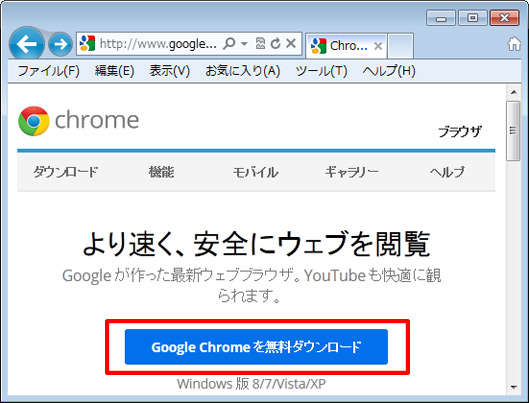Open the page's ヘルプ nav item

tap(447, 172)
